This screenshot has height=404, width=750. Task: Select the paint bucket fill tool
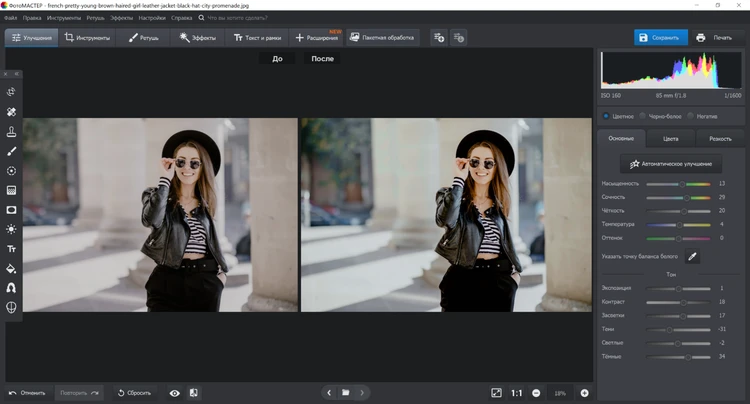(11, 269)
